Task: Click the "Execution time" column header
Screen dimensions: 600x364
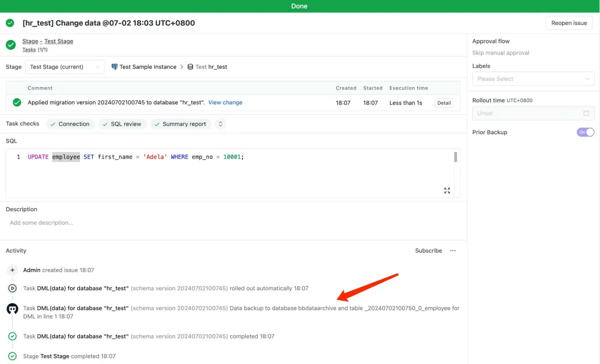Action: click(x=409, y=88)
